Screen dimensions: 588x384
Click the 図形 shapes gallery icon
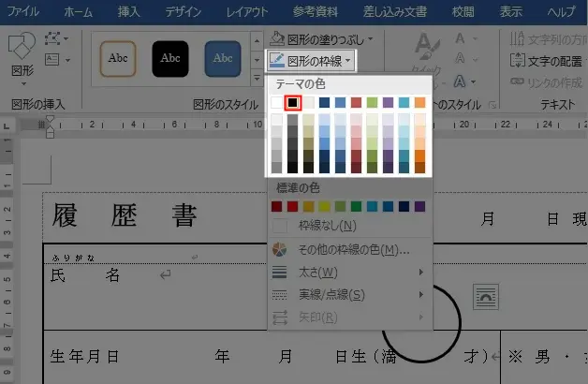[22, 52]
